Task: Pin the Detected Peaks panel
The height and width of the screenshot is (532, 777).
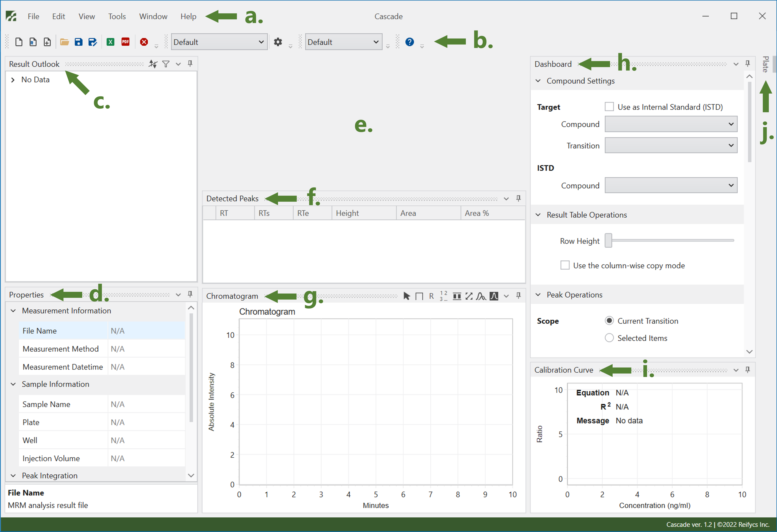Action: 518,198
